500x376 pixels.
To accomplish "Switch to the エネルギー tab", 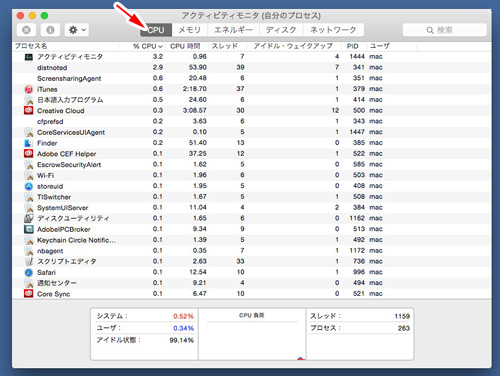I will [233, 30].
